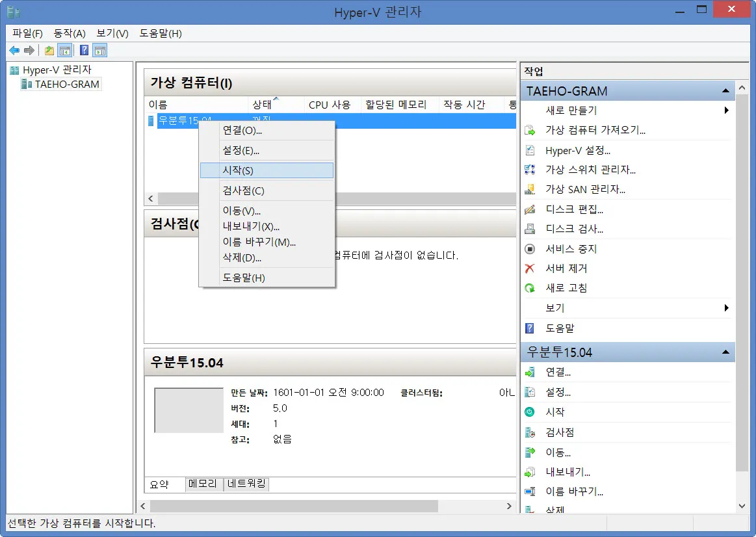Click the 가상 SAN 관리자 icon

tap(530, 189)
